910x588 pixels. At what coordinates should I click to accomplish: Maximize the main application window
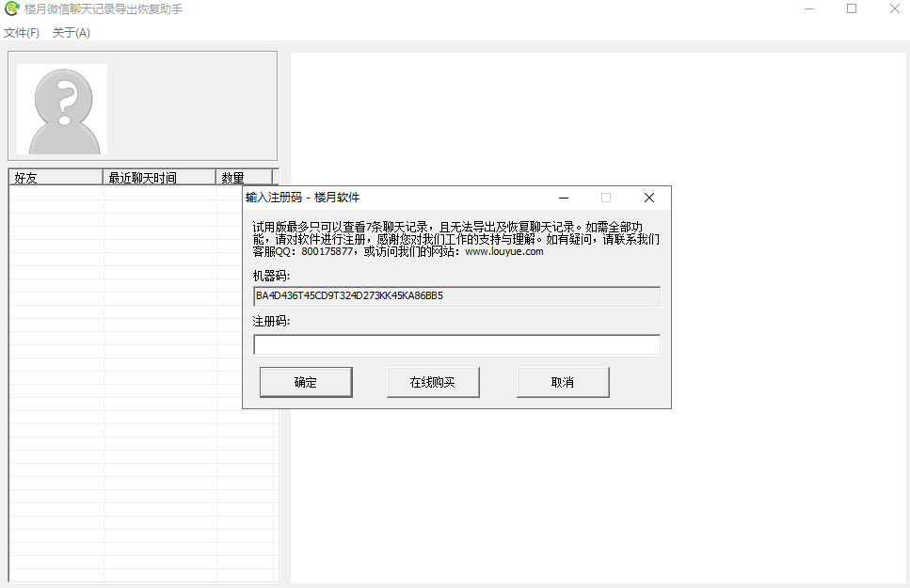(852, 8)
